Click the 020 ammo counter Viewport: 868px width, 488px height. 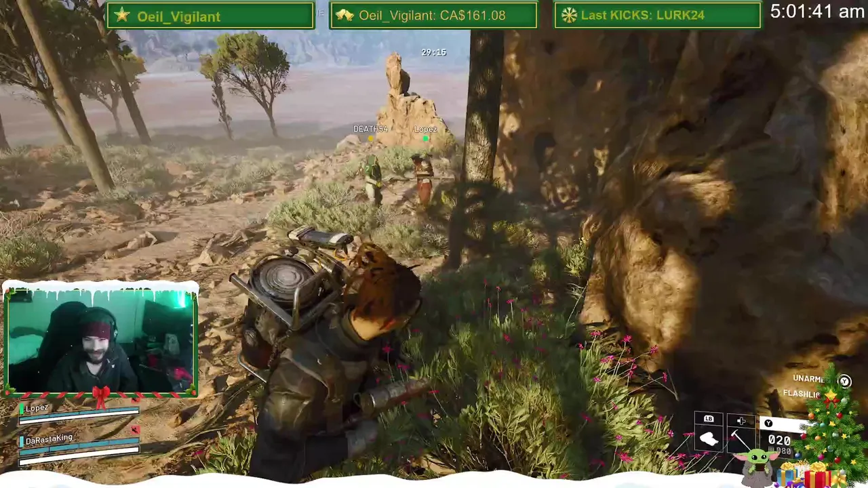point(778,441)
